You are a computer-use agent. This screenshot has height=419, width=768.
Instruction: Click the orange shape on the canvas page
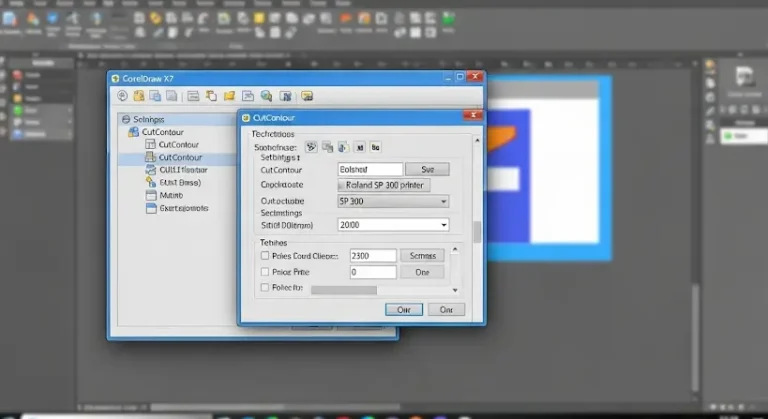click(x=501, y=137)
